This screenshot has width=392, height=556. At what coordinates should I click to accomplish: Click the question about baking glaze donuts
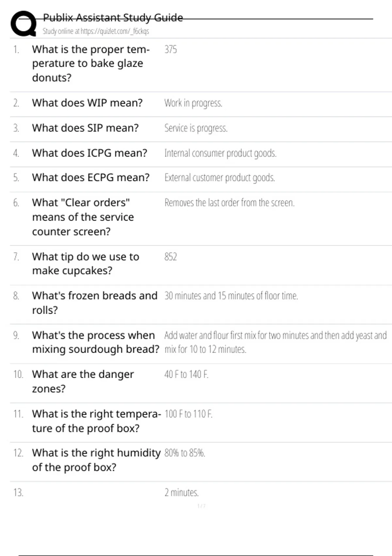coord(90,63)
